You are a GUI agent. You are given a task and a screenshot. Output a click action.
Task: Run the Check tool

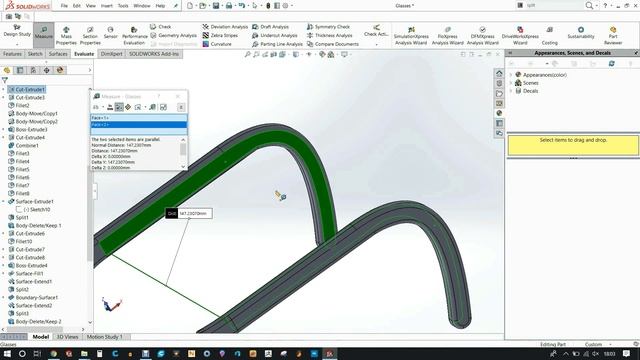click(x=161, y=27)
